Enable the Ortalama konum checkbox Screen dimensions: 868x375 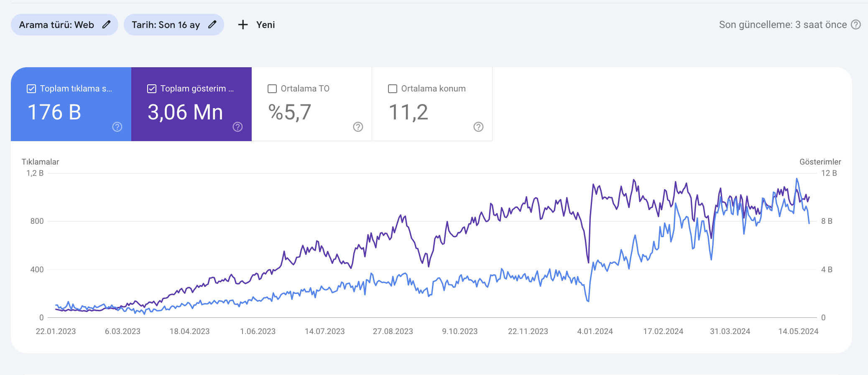pos(393,89)
